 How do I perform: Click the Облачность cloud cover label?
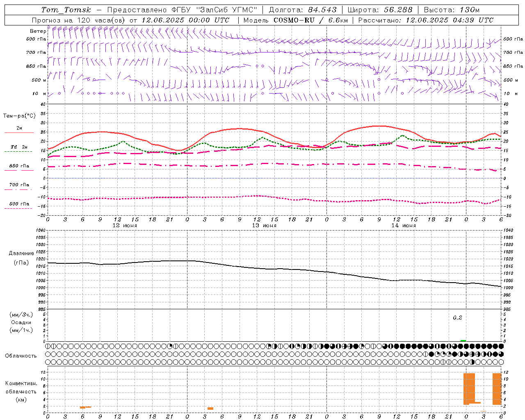point(21,356)
